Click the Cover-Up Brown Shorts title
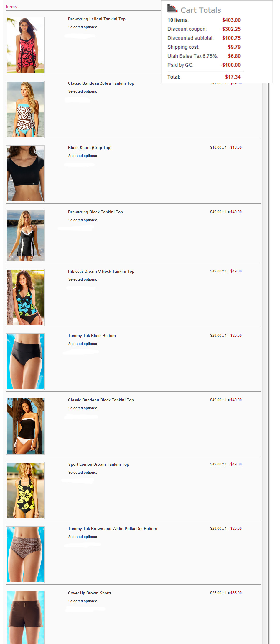The image size is (280, 644). (90, 593)
